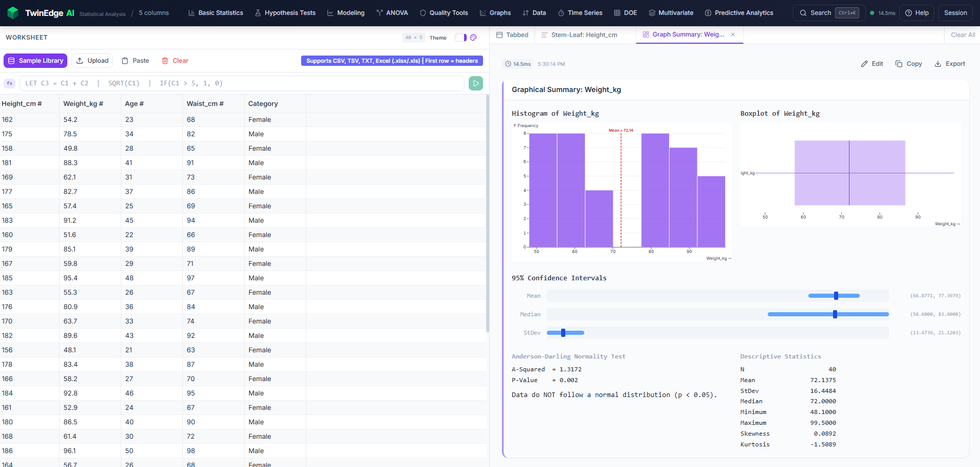Toggle the Theme switch
This screenshot has width=980, height=467.
pos(460,38)
